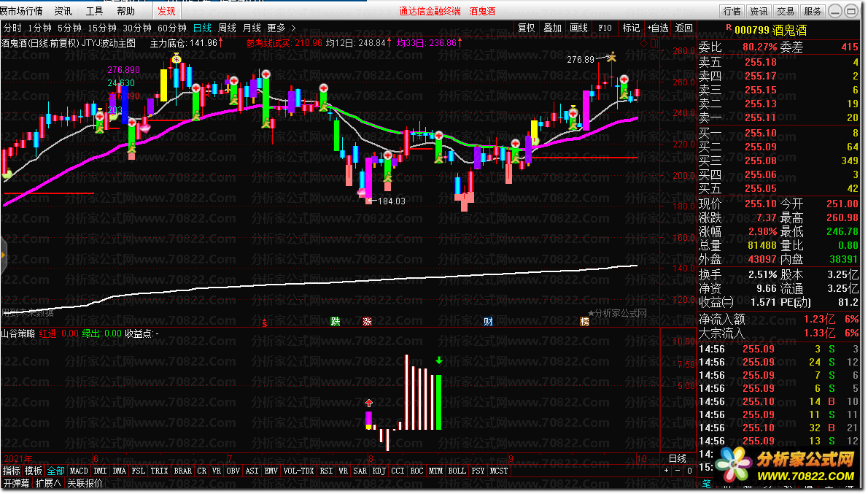This screenshot has width=868, height=494.
Task: Open 关联报价 related quotes
Action: point(85,484)
